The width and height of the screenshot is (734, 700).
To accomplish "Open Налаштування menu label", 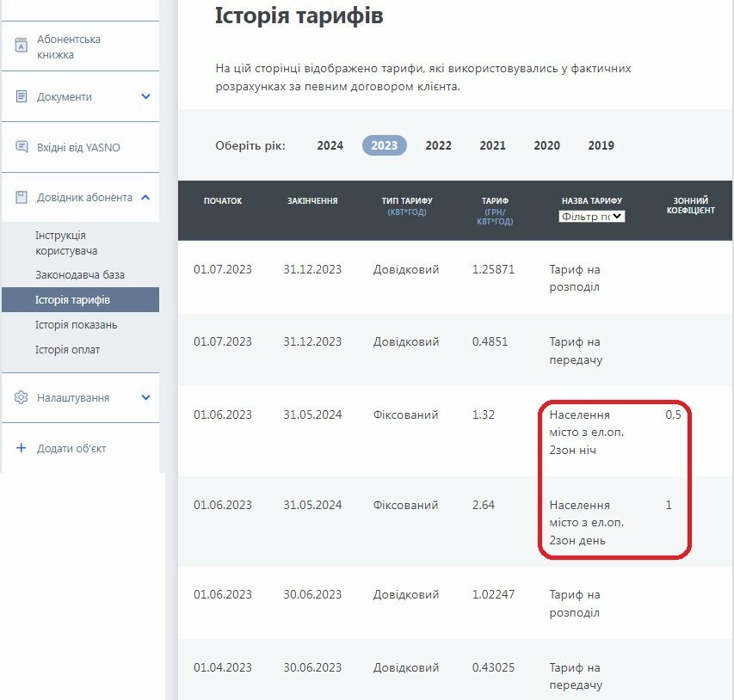I will [73, 397].
